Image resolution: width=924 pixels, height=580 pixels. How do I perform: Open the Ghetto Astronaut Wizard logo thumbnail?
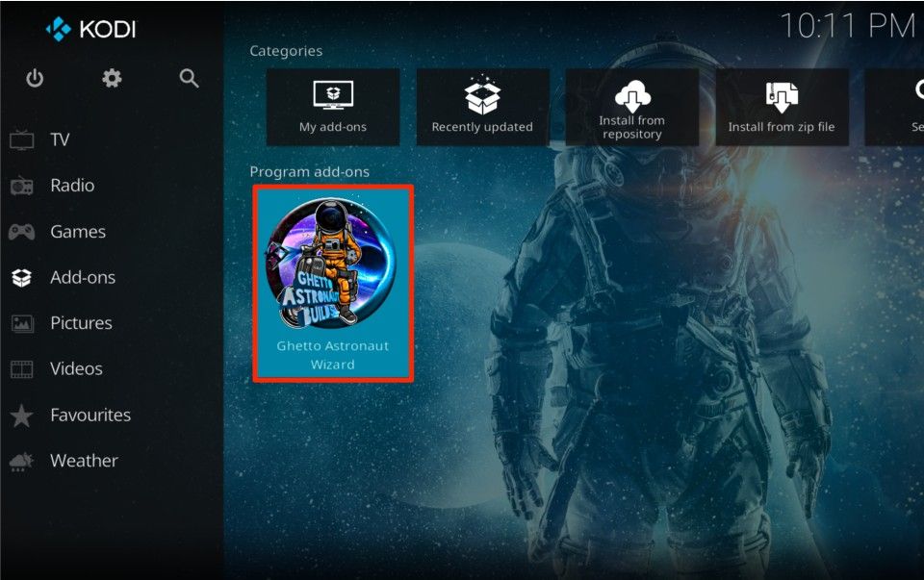(330, 264)
